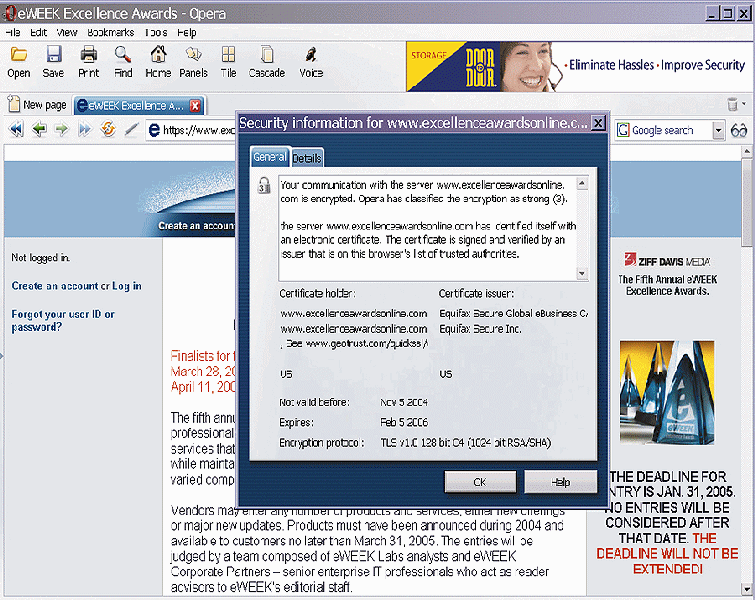Click the Tile windows icon

[x=228, y=54]
